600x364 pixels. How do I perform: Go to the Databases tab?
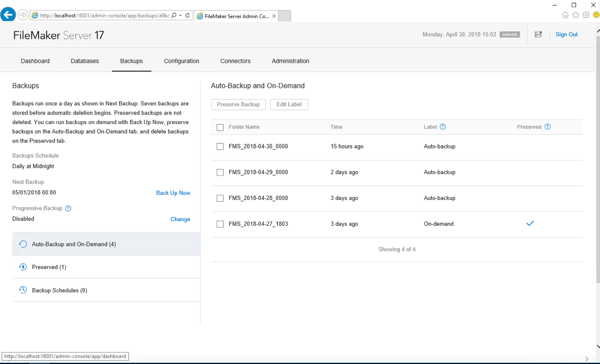(x=85, y=61)
